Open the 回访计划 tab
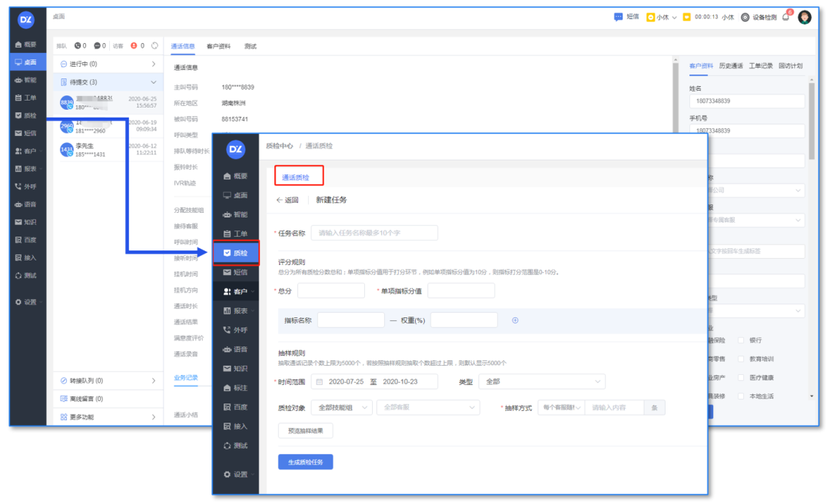This screenshot has height=504, width=830. 790,66
